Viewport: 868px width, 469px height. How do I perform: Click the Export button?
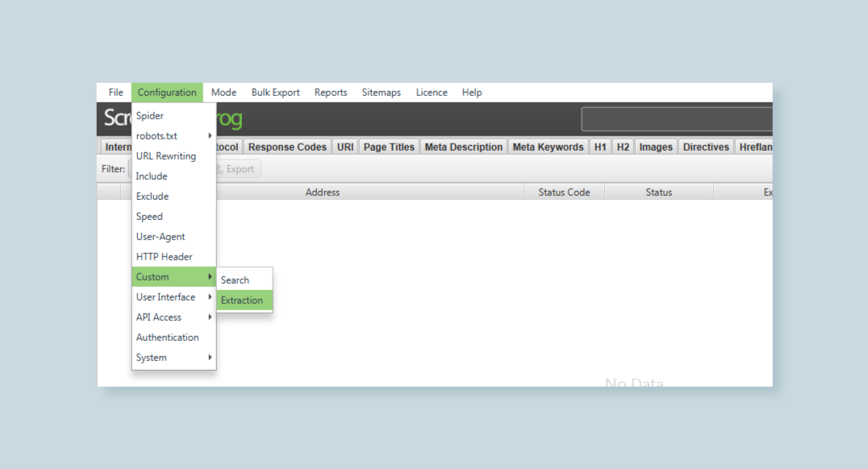click(x=238, y=169)
